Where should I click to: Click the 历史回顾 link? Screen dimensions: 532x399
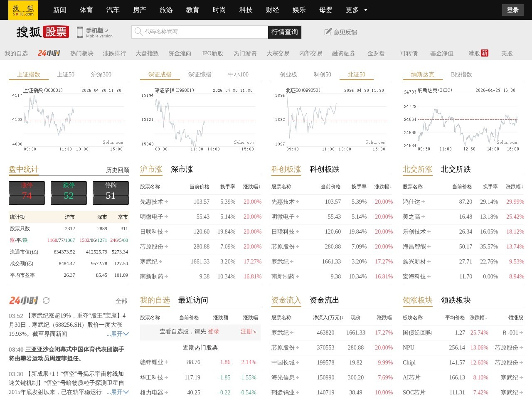point(118,170)
